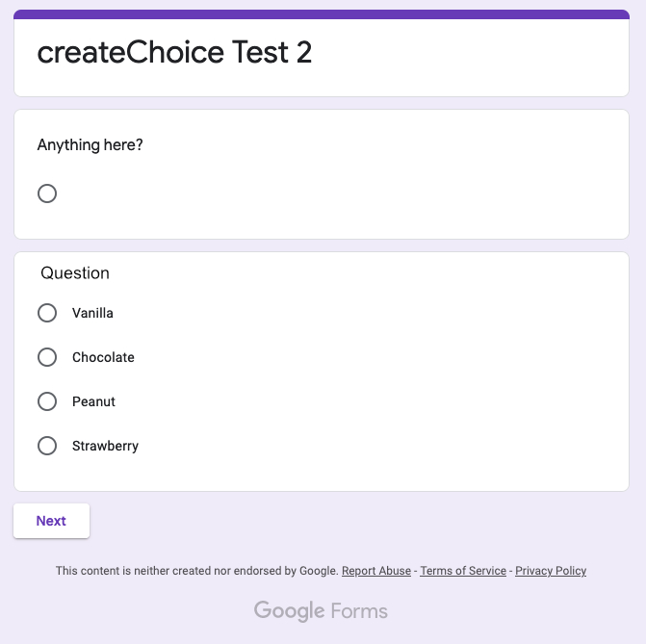Click the "Vanilla" option label text
This screenshot has height=644, width=646.
92,313
